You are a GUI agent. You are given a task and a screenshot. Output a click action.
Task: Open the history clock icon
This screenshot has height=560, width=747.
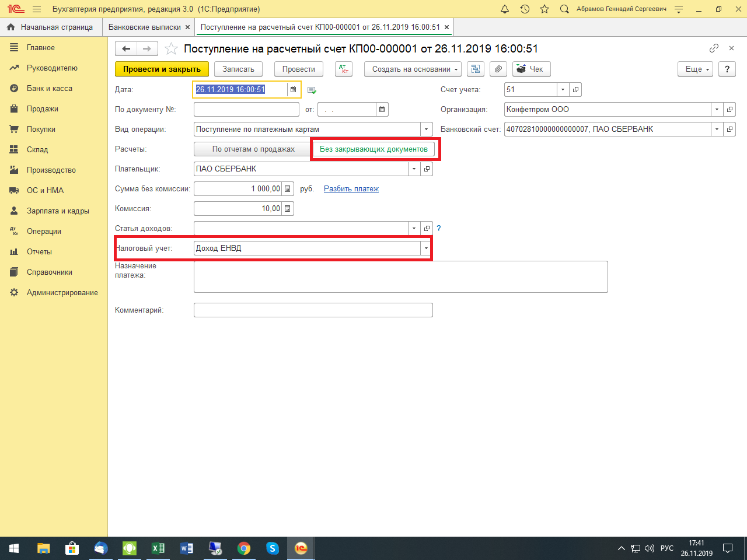point(525,9)
